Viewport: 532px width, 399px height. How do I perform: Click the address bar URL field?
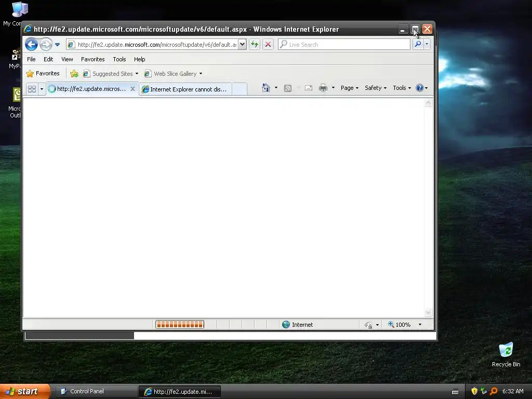[153, 45]
